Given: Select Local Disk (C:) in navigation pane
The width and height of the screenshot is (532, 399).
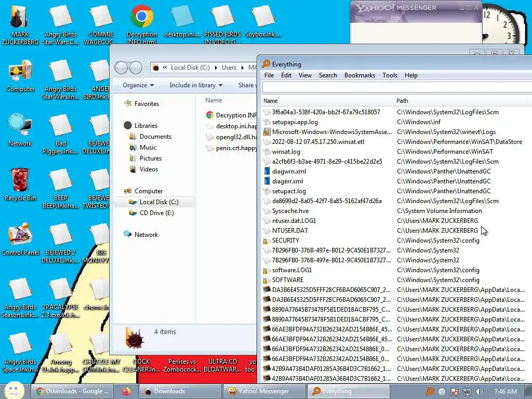Looking at the screenshot, I should [154, 202].
